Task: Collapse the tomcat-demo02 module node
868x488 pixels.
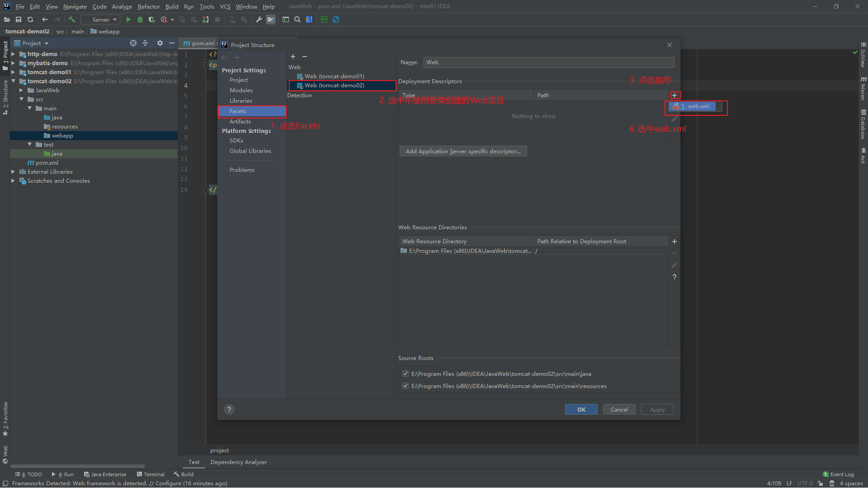Action: pos(13,81)
